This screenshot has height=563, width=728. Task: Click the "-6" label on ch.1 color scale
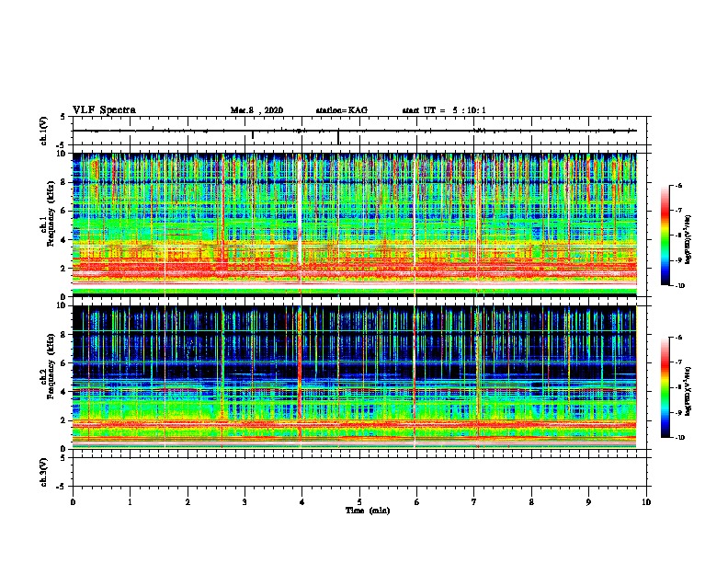pyautogui.click(x=678, y=185)
